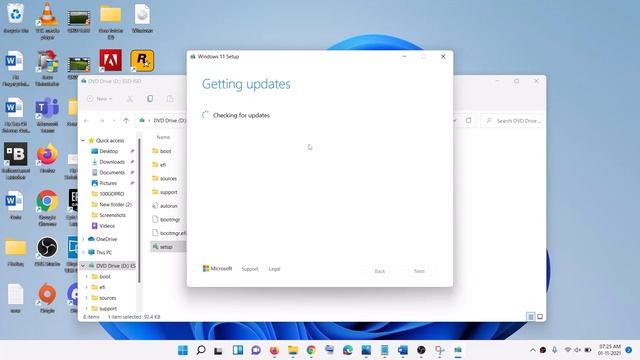Expand the sources folder in the tree
The width and height of the screenshot is (640, 360).
pyautogui.click(x=87, y=298)
